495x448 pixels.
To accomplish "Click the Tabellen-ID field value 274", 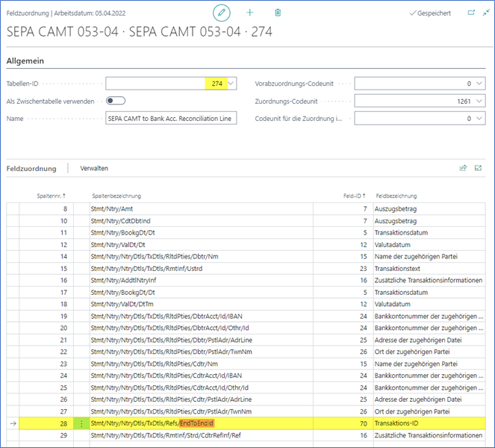I will coord(217,84).
